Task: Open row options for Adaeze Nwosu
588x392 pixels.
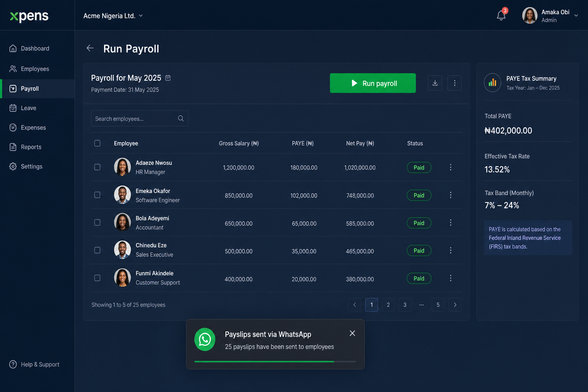Action: click(451, 167)
